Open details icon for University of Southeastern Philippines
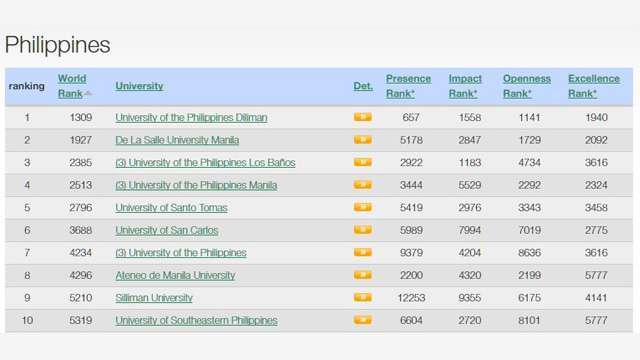The height and width of the screenshot is (360, 640). (362, 320)
